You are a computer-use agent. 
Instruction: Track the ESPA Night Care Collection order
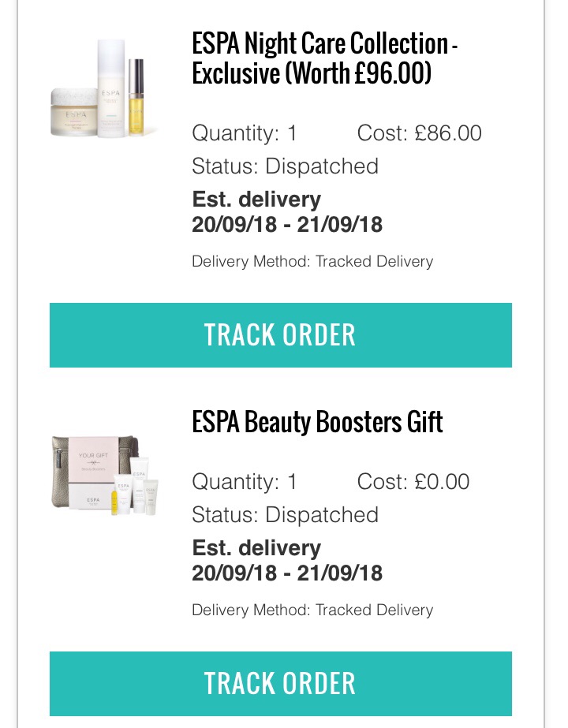(x=281, y=334)
